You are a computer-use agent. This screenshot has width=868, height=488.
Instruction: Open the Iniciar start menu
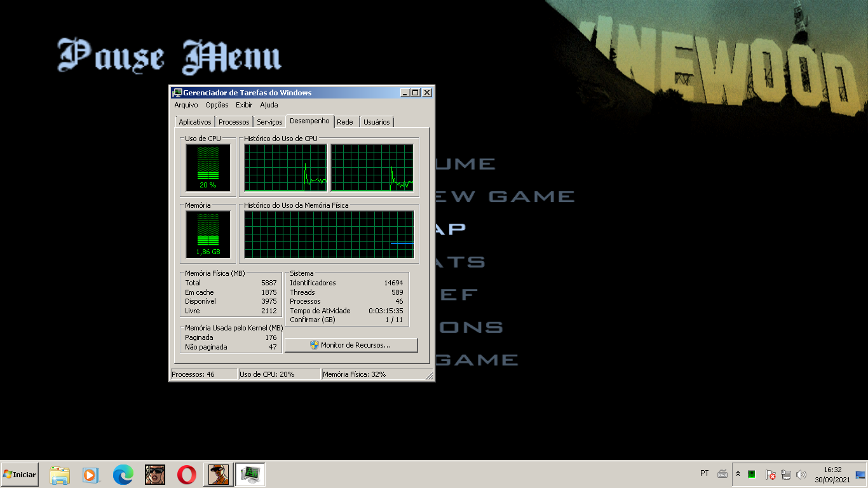(20, 474)
